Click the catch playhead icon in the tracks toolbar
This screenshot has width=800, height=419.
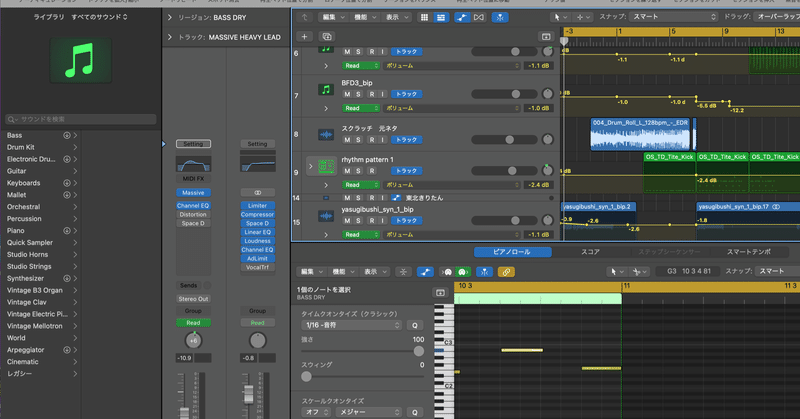500,17
